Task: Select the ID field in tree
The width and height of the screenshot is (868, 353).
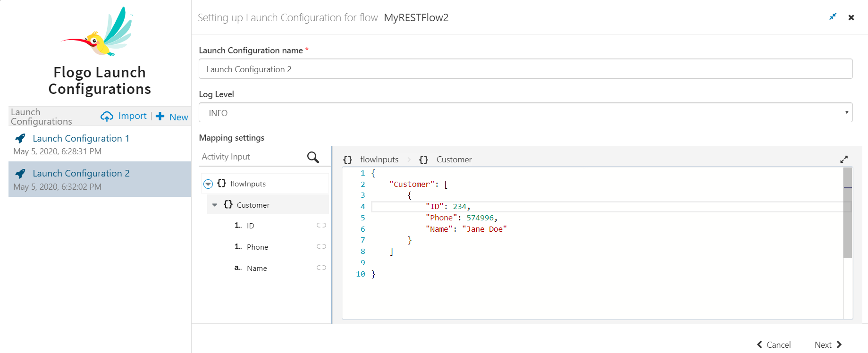Action: (x=250, y=226)
